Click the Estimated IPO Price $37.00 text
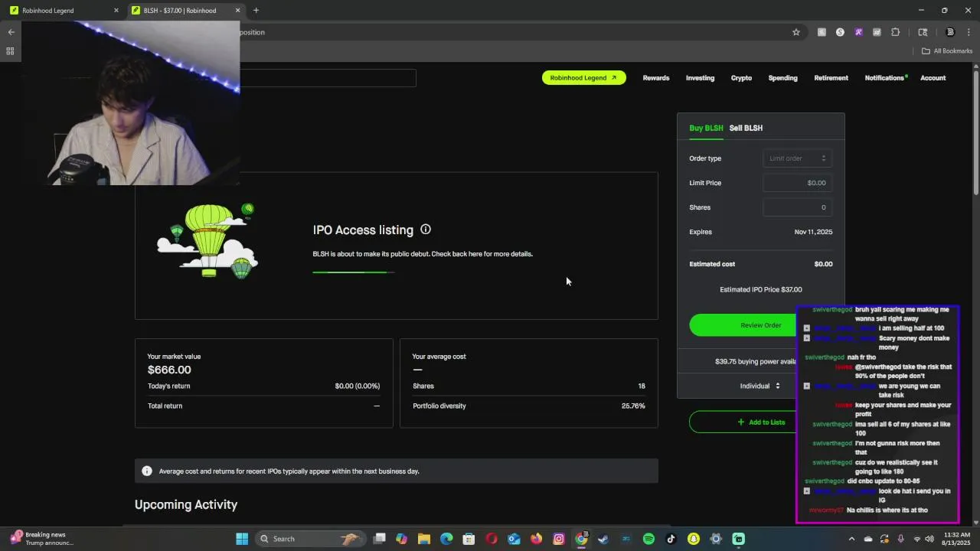This screenshot has width=980, height=551. pyautogui.click(x=760, y=290)
